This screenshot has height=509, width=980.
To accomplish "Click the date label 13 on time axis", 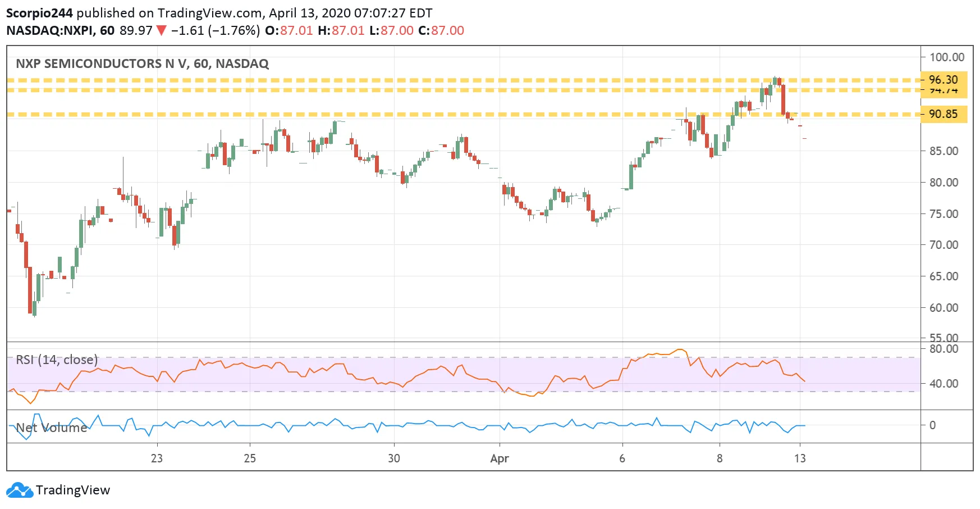I will (800, 458).
